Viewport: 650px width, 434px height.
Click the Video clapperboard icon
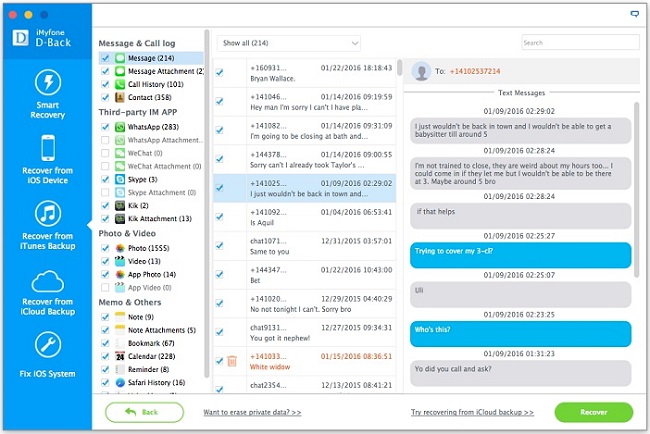[x=120, y=261]
